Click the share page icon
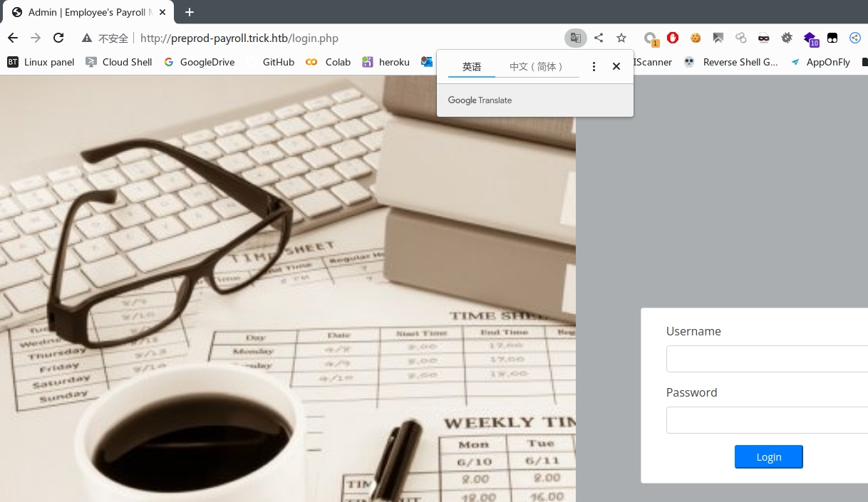Image resolution: width=868 pixels, height=502 pixels. click(599, 38)
